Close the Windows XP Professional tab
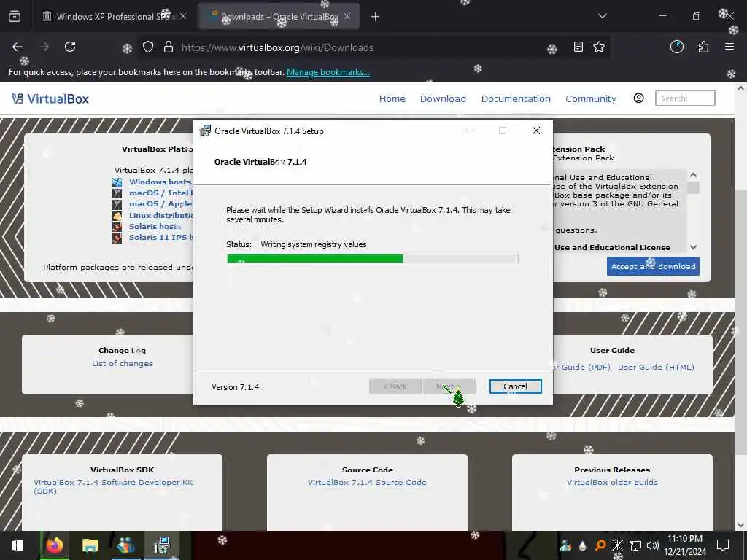747x560 pixels. click(x=183, y=16)
